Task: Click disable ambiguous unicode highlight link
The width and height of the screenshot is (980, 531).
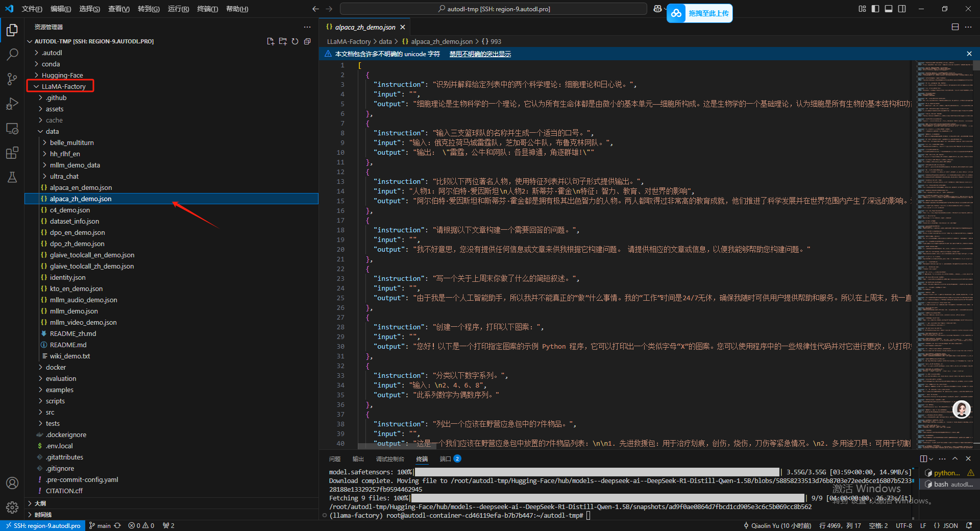Action: 480,54
